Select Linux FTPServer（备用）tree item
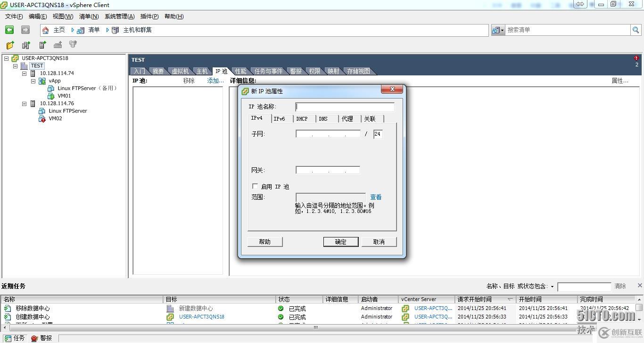 [x=87, y=89]
